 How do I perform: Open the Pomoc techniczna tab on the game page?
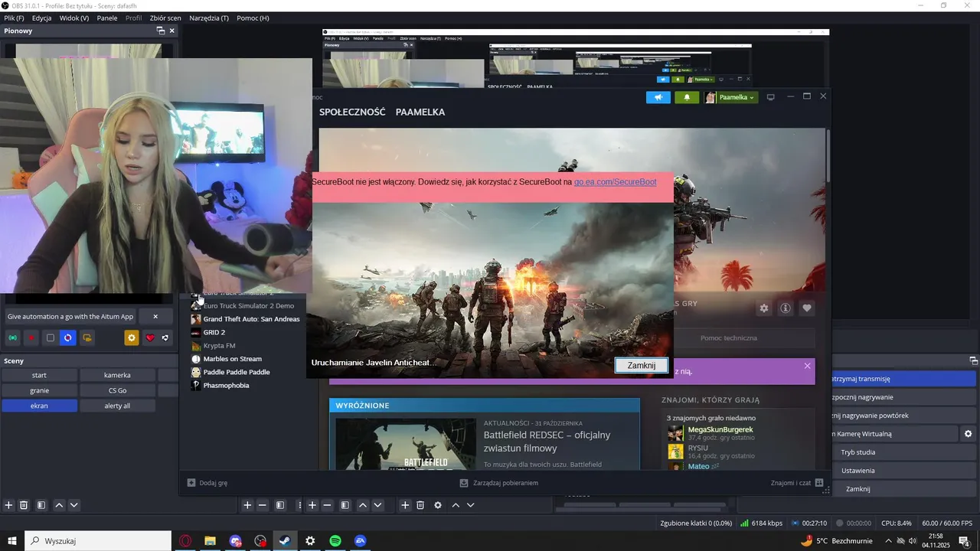pos(729,337)
